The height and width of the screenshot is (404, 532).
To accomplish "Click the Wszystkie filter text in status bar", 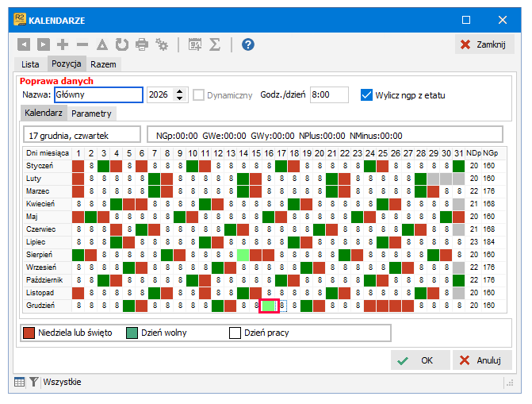I will pos(62,382).
